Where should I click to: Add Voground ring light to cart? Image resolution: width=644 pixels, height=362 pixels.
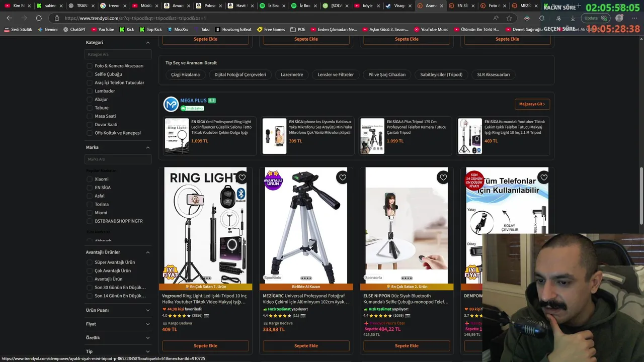click(205, 346)
